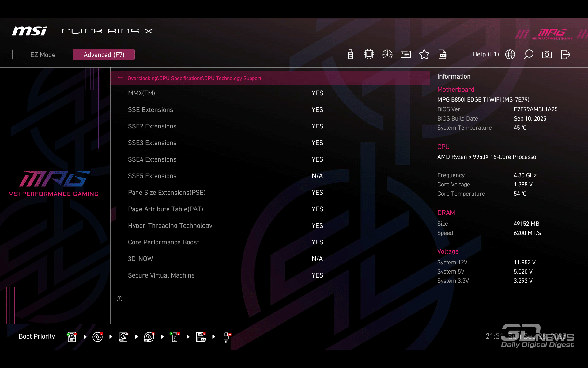Select the Secure Virtual Machine row

pyautogui.click(x=161, y=275)
